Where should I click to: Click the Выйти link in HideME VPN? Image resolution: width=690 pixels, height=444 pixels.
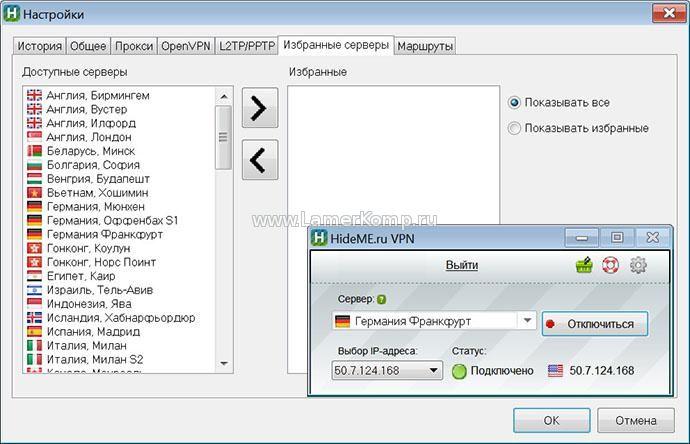point(462,265)
